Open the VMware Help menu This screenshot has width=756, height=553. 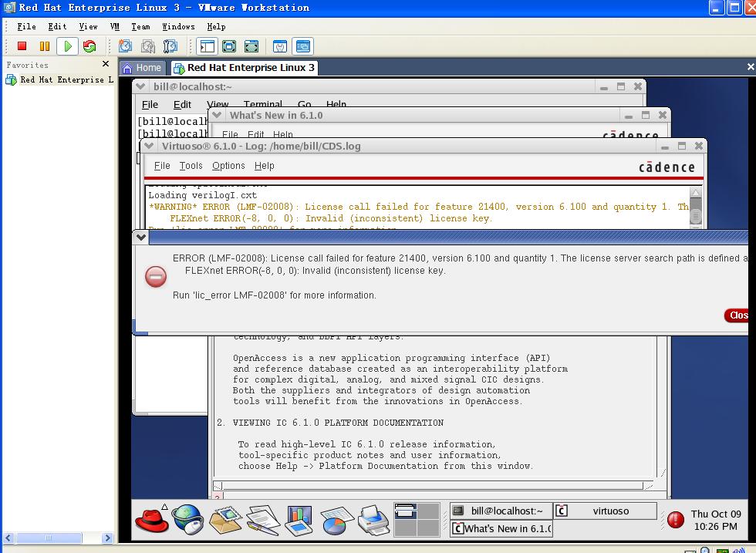[x=216, y=26]
